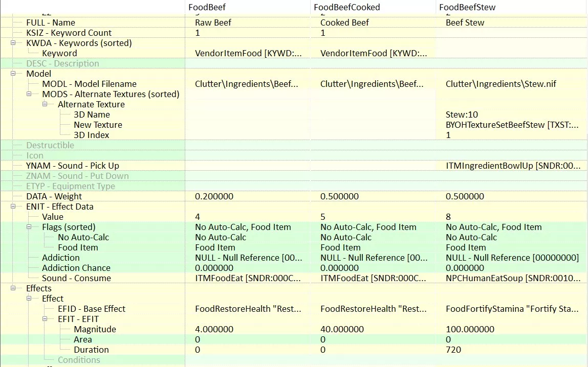Select the Addiction row label
This screenshot has width=588, height=367.
coord(61,258)
